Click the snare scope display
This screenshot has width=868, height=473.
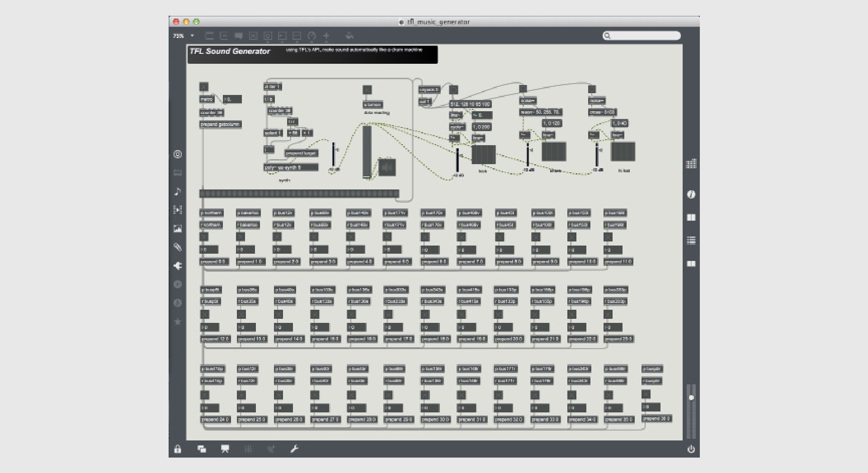[x=554, y=151]
